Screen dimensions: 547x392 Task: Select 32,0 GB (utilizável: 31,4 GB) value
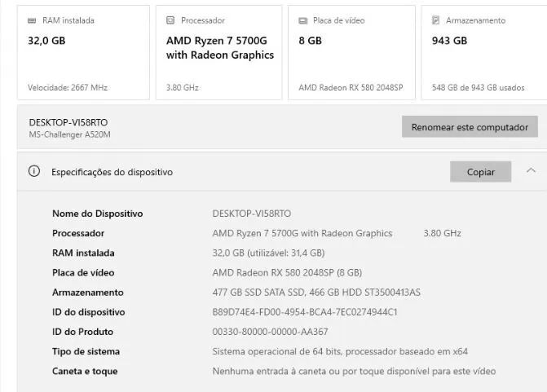click(268, 253)
